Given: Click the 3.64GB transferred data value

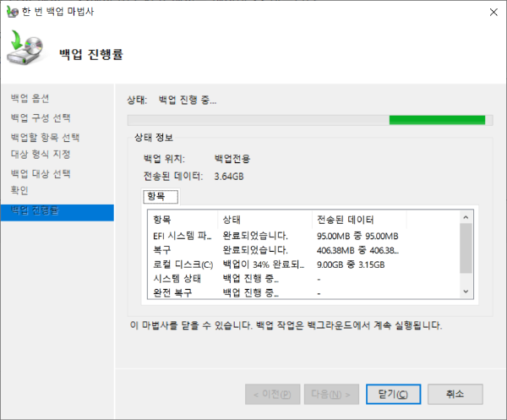Looking at the screenshot, I should click(229, 177).
